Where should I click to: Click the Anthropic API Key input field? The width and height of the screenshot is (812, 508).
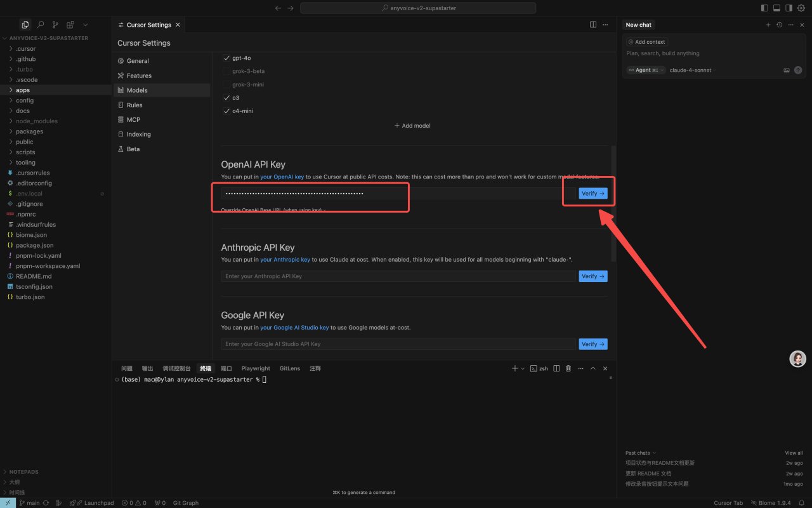(x=398, y=276)
